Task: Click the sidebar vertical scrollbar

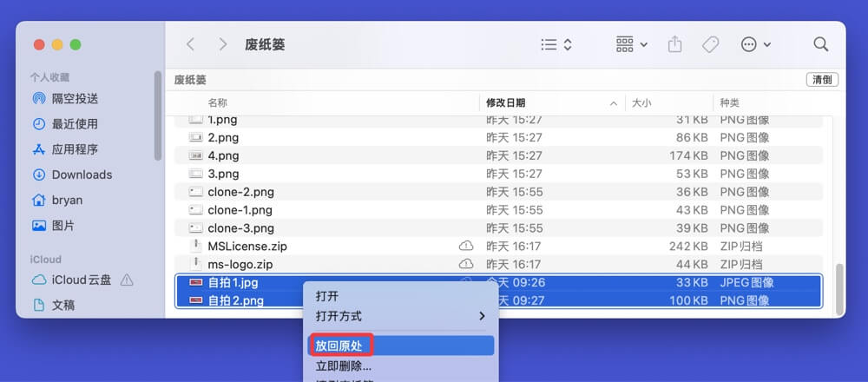Action: pos(158,115)
